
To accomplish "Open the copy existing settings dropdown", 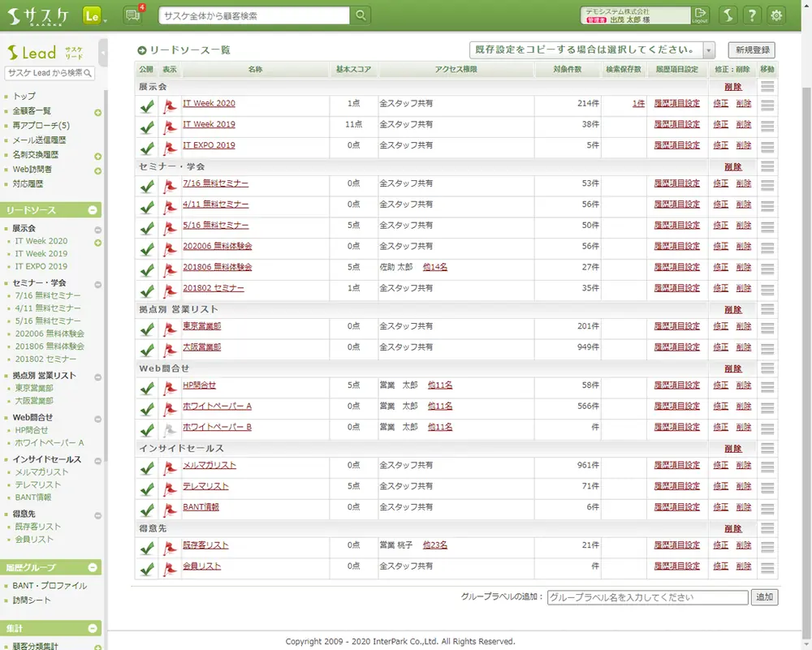I will 709,50.
